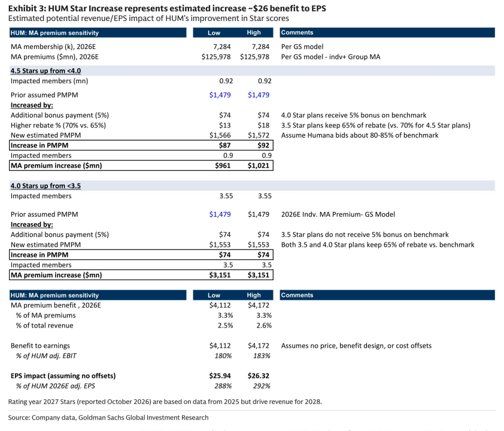Click the 'MA membership (k), 2026E' row label

[53, 47]
